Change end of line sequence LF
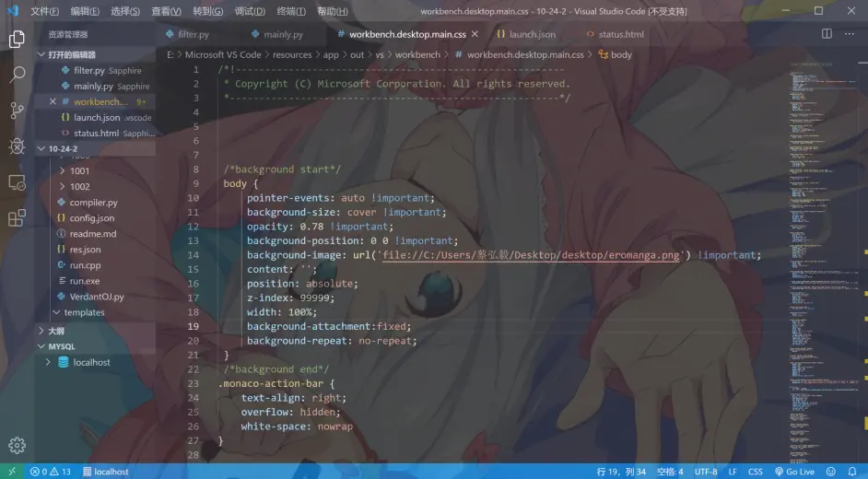The image size is (868, 479). coord(733,472)
